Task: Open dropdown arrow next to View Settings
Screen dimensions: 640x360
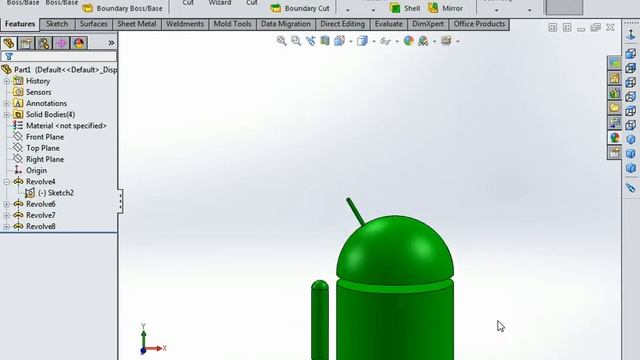Action: pos(458,42)
